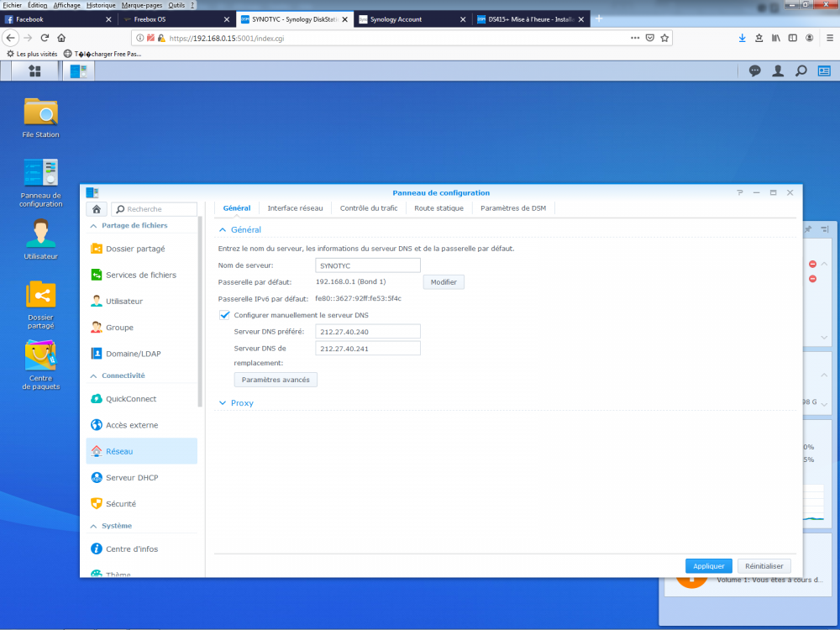840x630 pixels.
Task: Collapse the Connectivité sidebar group
Action: point(118,375)
